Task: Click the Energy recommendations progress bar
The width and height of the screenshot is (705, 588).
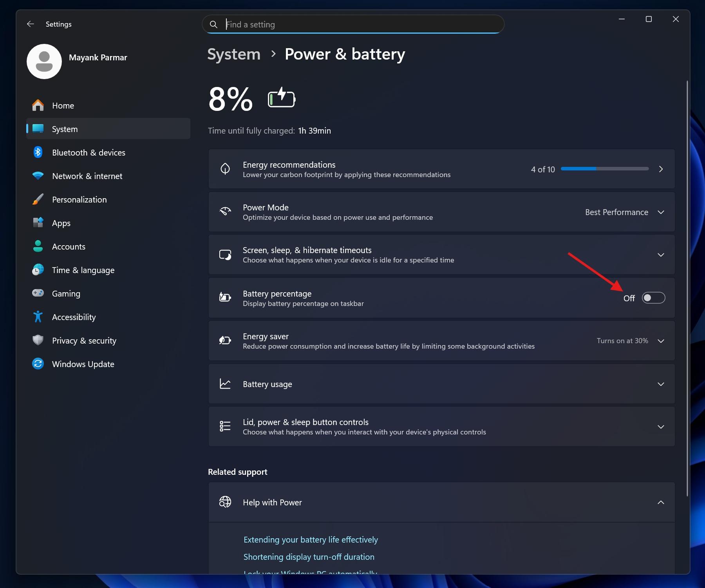Action: (x=605, y=169)
